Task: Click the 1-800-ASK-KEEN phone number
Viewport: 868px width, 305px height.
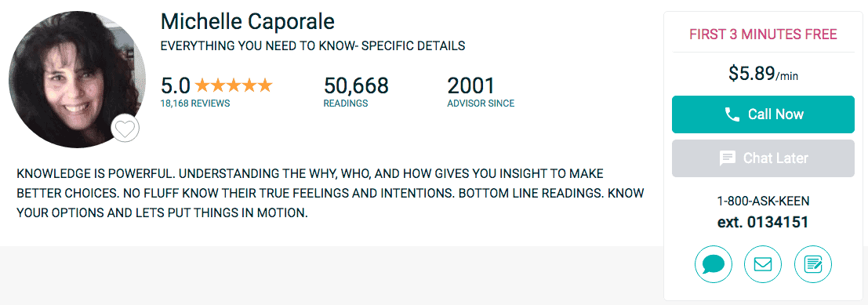Action: click(763, 202)
